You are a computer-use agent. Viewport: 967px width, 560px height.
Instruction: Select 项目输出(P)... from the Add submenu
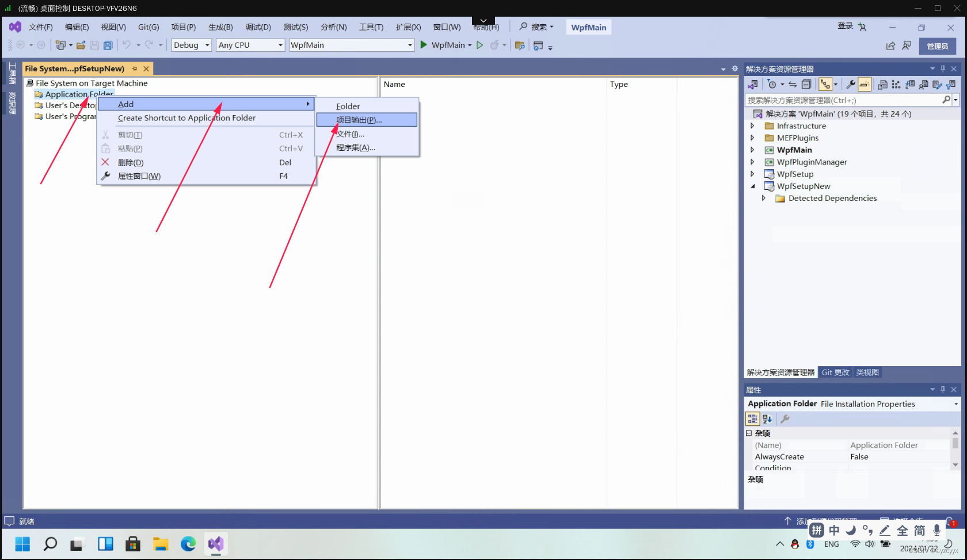[x=367, y=120]
